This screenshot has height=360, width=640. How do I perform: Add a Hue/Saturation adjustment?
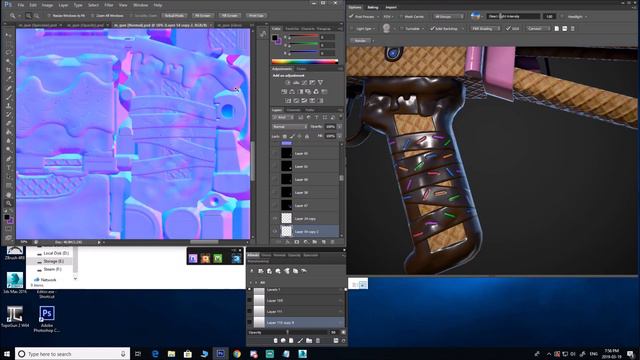click(x=284, y=91)
